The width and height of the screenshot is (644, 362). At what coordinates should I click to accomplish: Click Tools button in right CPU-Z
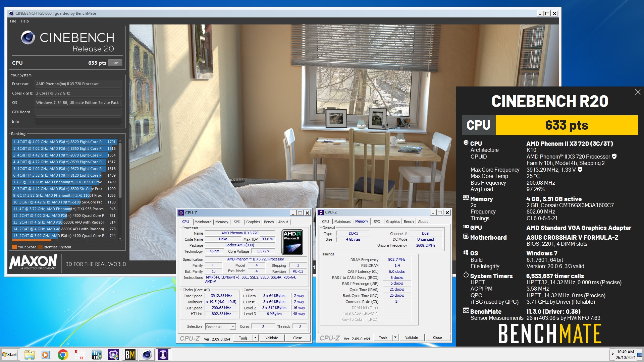(383, 338)
